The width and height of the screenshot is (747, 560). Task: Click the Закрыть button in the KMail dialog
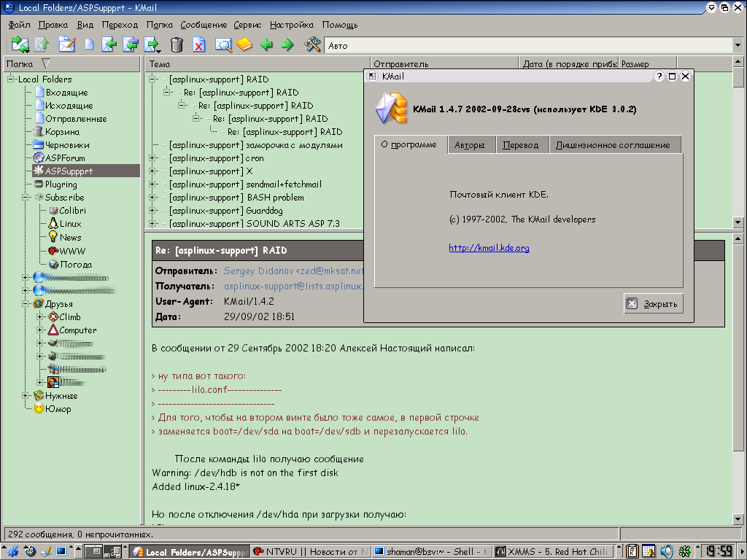[653, 304]
